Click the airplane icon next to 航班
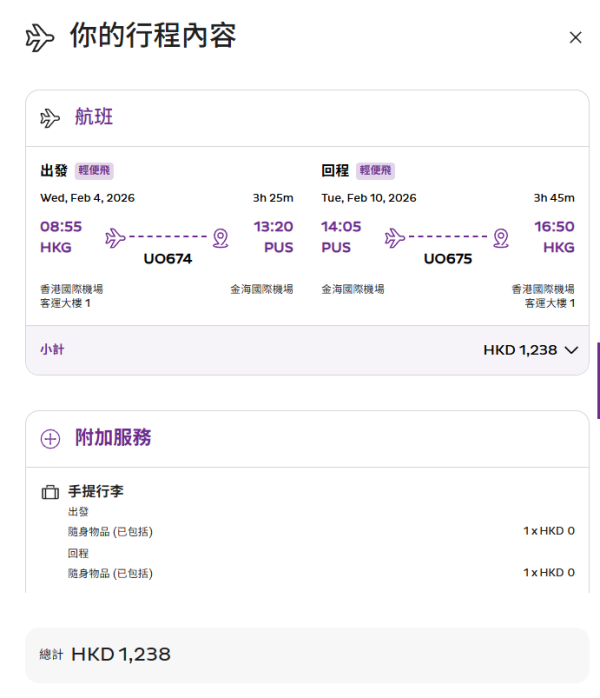Screen dimensions: 600x698 (x=50, y=118)
